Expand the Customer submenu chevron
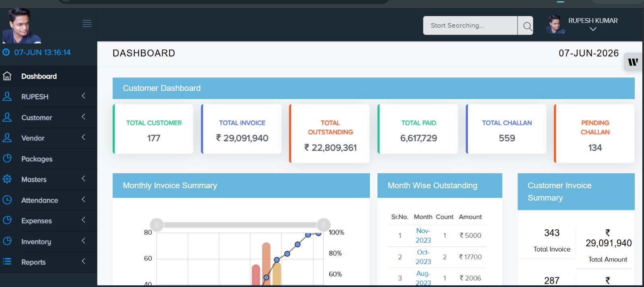This screenshot has width=644, height=287. coord(83,117)
